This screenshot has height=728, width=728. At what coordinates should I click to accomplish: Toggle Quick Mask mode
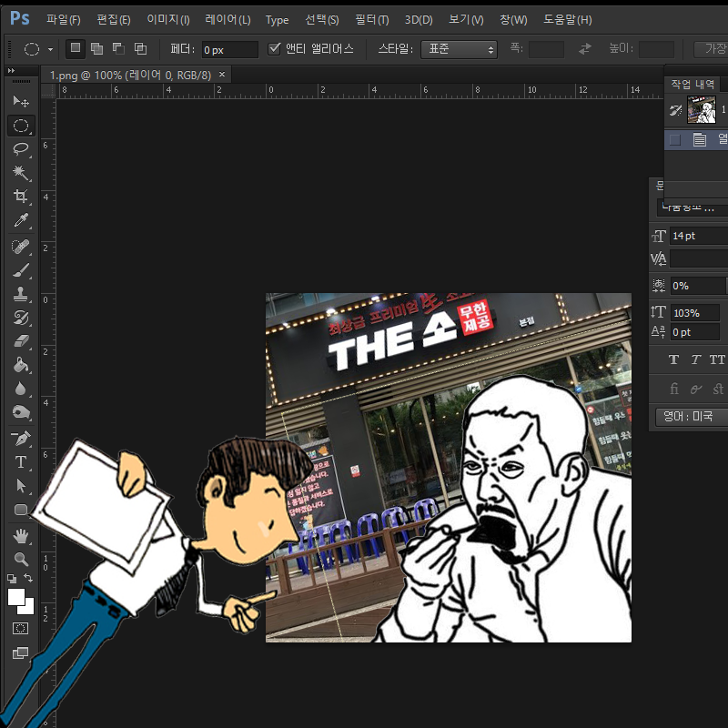click(20, 629)
